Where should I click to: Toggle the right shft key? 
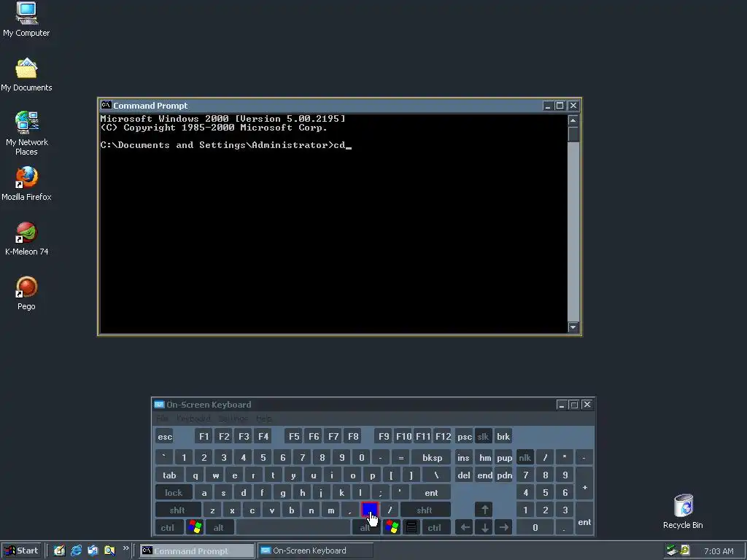[425, 510]
